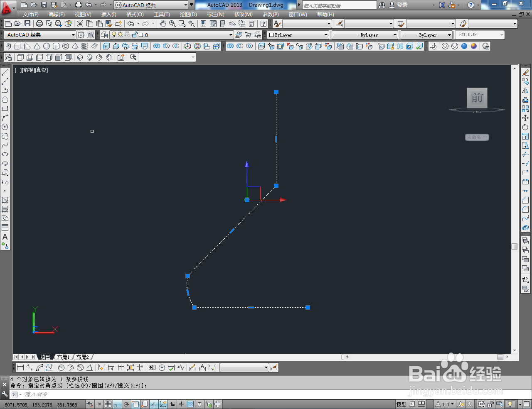The image size is (532, 409).
Task: Click the Extrude tool icon
Action: [x=106, y=46]
